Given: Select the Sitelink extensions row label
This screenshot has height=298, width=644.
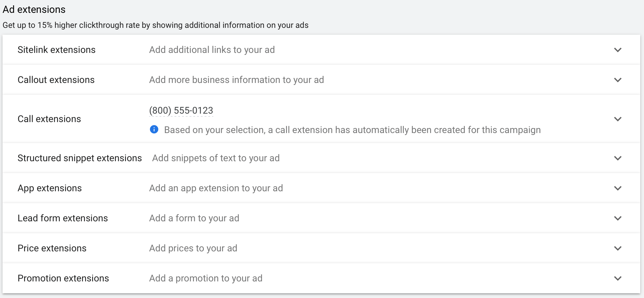Looking at the screenshot, I should 56,49.
